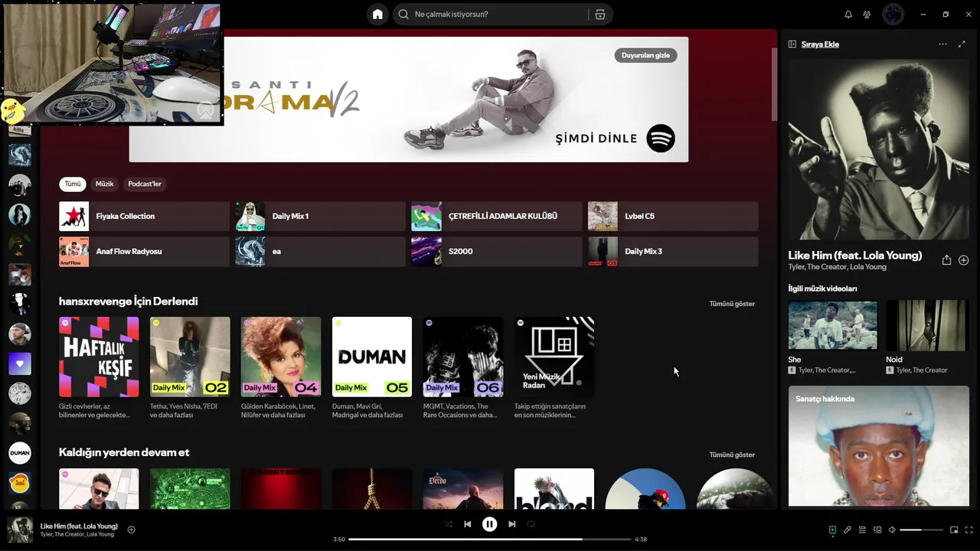This screenshot has height=551, width=980.
Task: Open the ea playlist shortcut
Action: click(x=320, y=252)
